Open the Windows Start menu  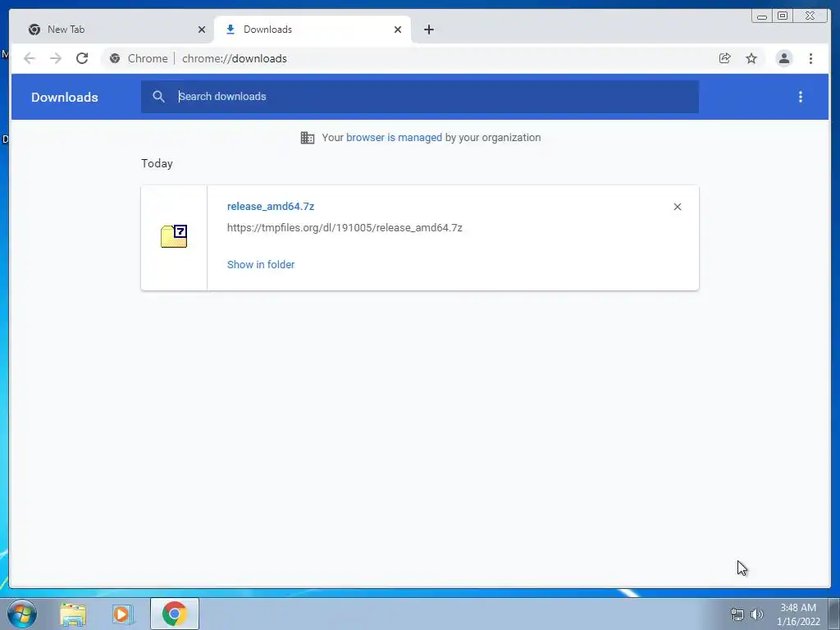coord(22,614)
